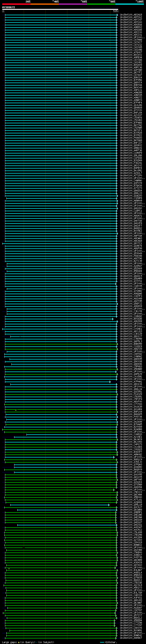
Task: Select UniRef100_A7T1P0 label
Action: (131, 176)
